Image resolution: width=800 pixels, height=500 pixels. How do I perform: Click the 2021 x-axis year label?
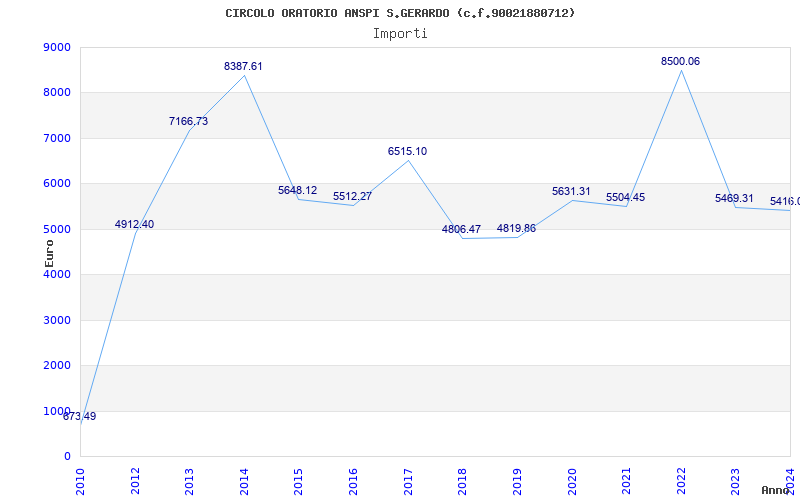pos(627,482)
